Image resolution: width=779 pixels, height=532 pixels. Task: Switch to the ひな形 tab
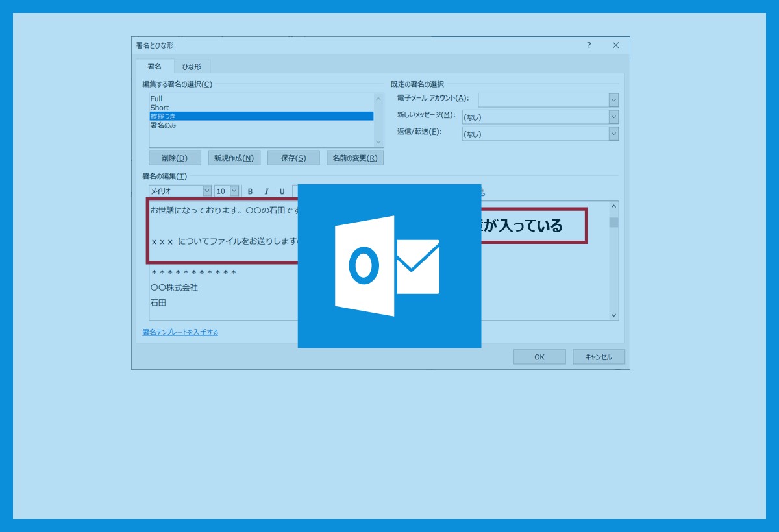tap(192, 67)
